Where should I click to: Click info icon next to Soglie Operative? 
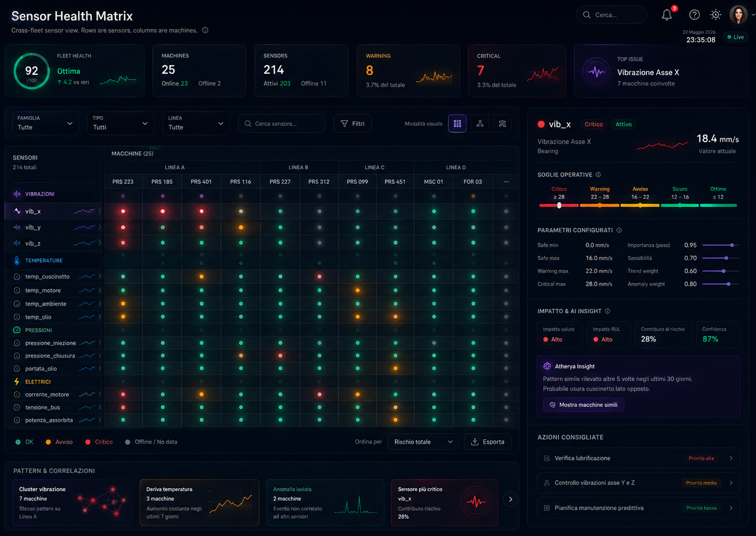(x=598, y=175)
